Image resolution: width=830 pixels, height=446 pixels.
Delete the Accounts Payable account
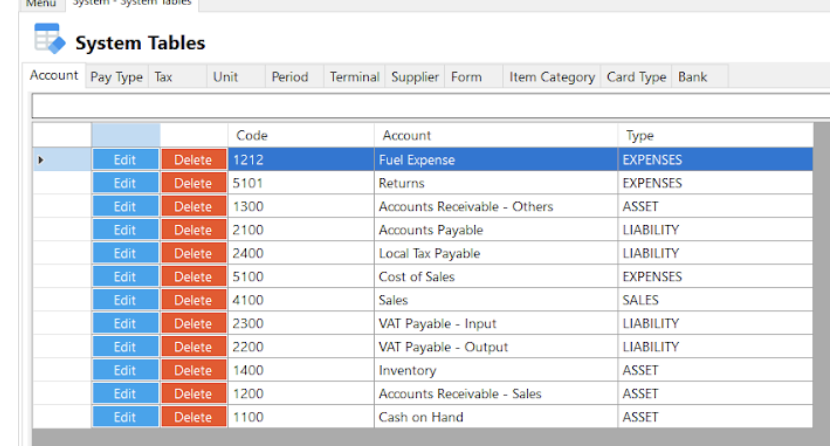(x=194, y=230)
